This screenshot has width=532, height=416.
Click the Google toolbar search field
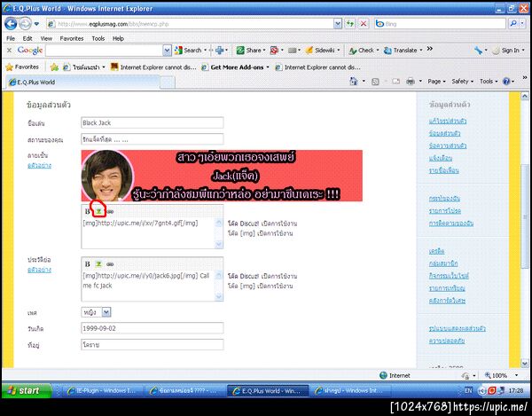(105, 51)
